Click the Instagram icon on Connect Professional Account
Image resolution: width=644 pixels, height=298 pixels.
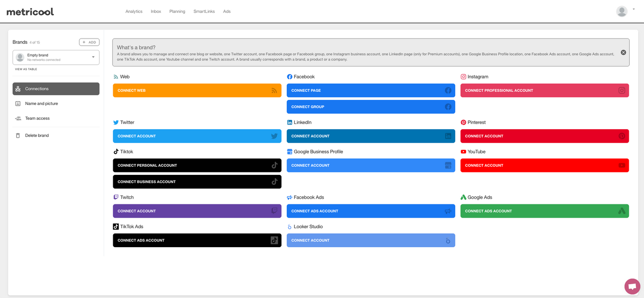point(622,90)
